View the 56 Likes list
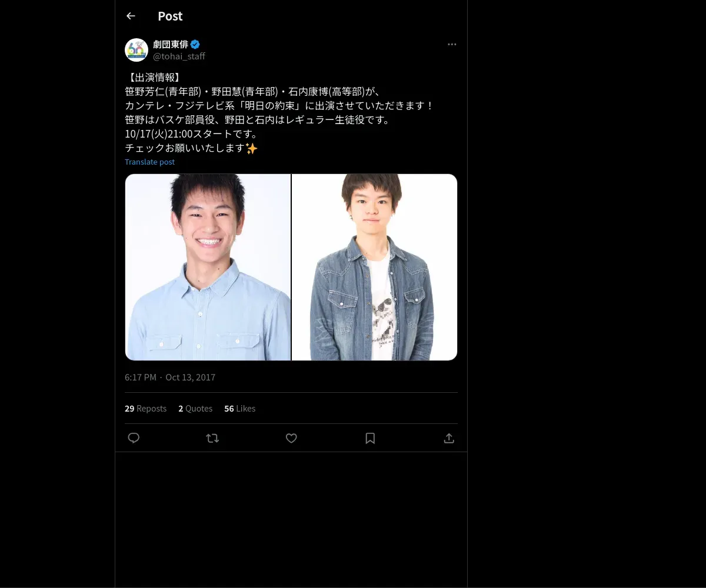This screenshot has height=588, width=706. click(239, 409)
